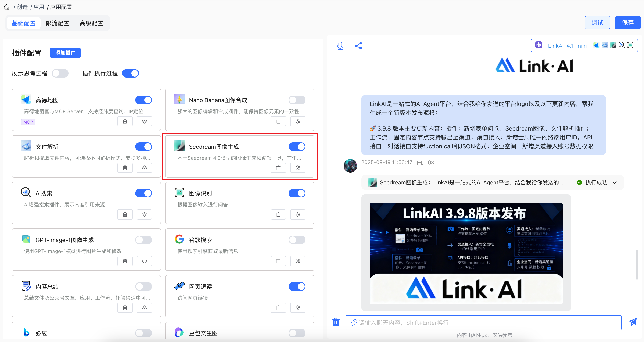The width and height of the screenshot is (644, 342).
Task: Click the home icon in breadcrumb
Action: point(7,7)
